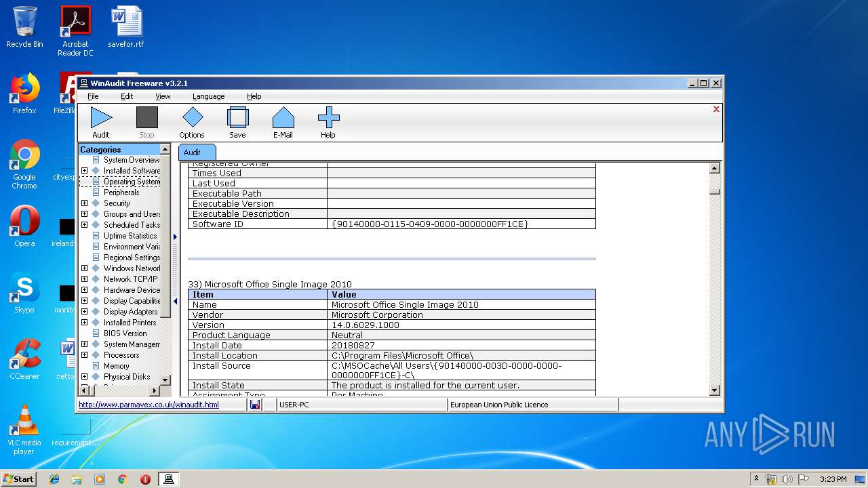Screen dimensions: 868x488
Task: Close the toolbar with the red X
Action: pyautogui.click(x=716, y=109)
